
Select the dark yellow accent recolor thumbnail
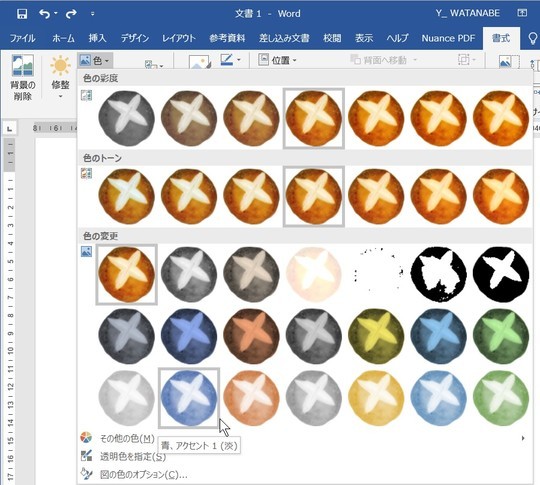click(x=376, y=336)
